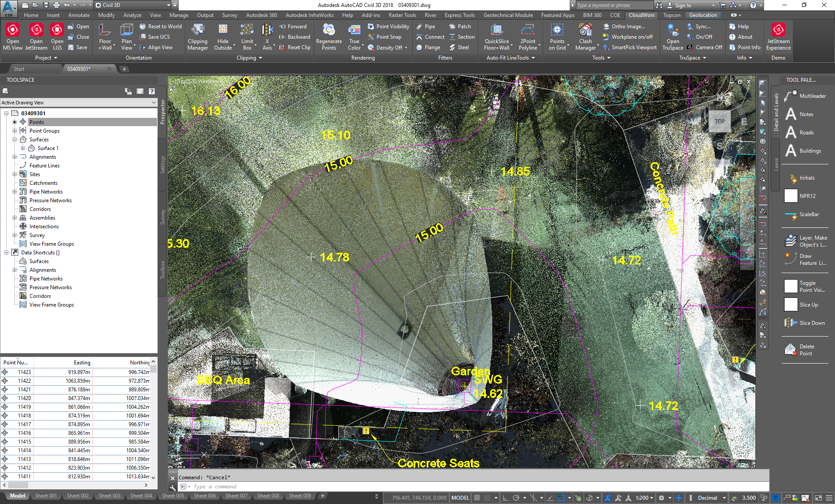The width and height of the screenshot is (835, 504).
Task: Click the keyword search box
Action: pos(614,5)
